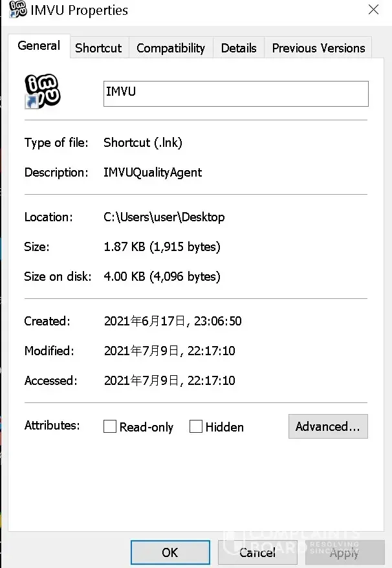Click the Shortcut (.lnk) file type text
The height and width of the screenshot is (568, 392).
[x=143, y=143]
